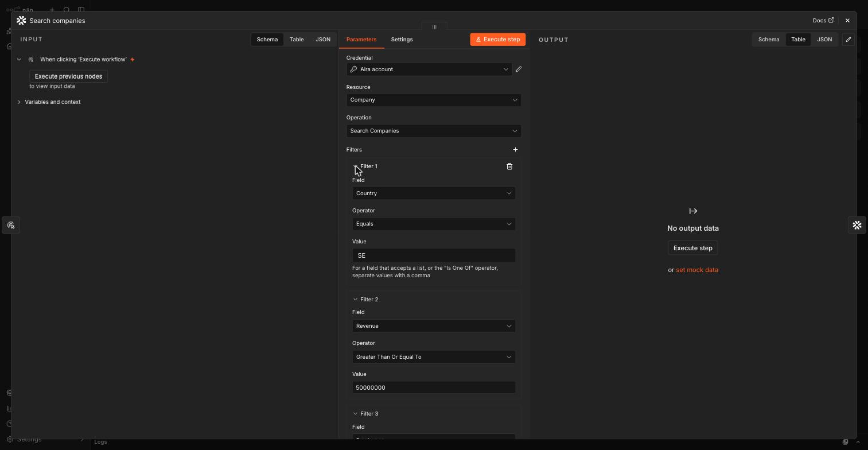Delete Filter 1 with trash icon
This screenshot has height=450, width=868.
click(x=509, y=166)
